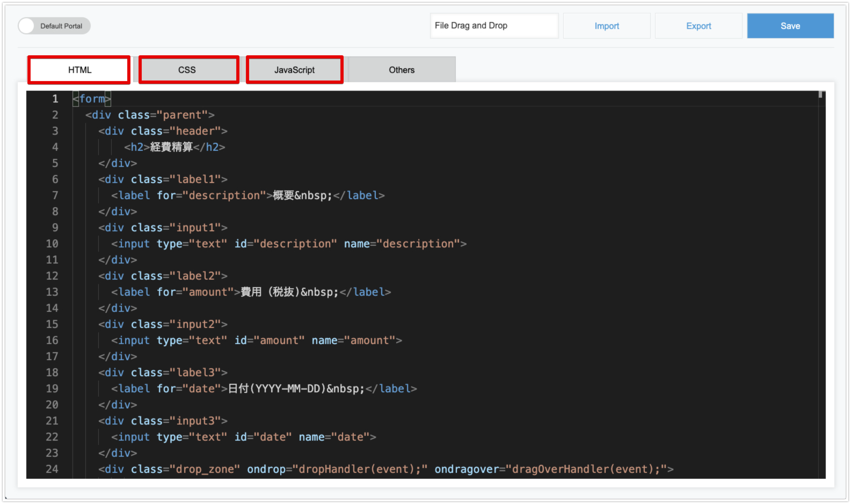
Task: Click the Import button
Action: (x=607, y=26)
